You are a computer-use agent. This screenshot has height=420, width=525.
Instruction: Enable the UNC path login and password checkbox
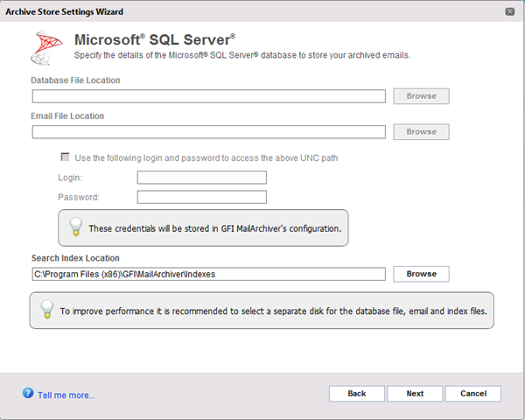click(x=65, y=157)
